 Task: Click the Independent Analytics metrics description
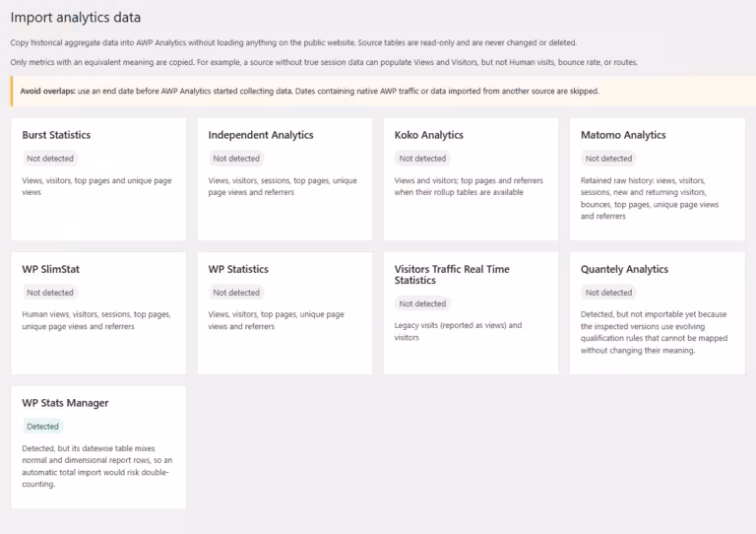(x=283, y=186)
